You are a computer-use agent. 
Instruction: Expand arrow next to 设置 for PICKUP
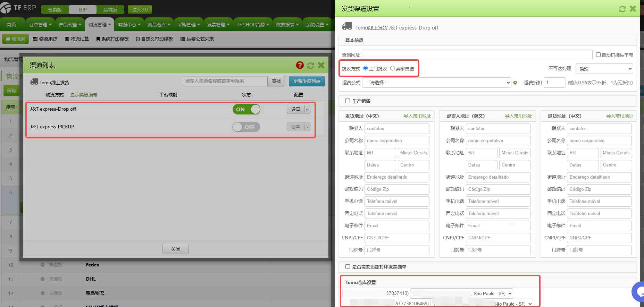coord(307,127)
